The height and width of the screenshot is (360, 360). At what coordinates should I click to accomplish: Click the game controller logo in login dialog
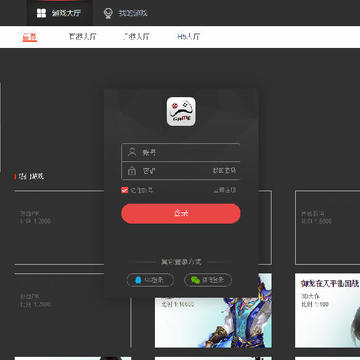click(181, 111)
